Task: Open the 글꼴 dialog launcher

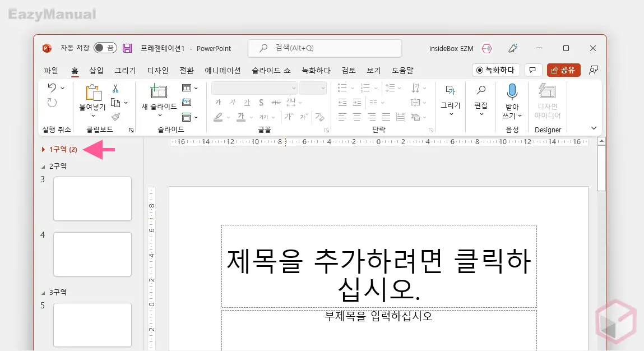Action: coord(327,130)
